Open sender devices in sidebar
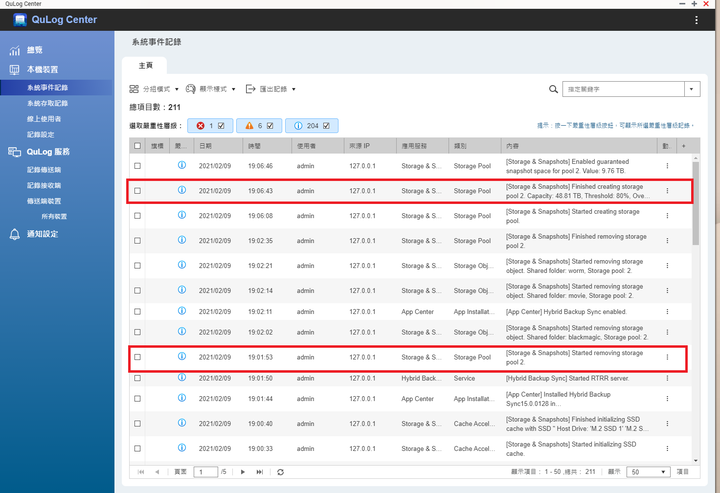 [x=44, y=201]
